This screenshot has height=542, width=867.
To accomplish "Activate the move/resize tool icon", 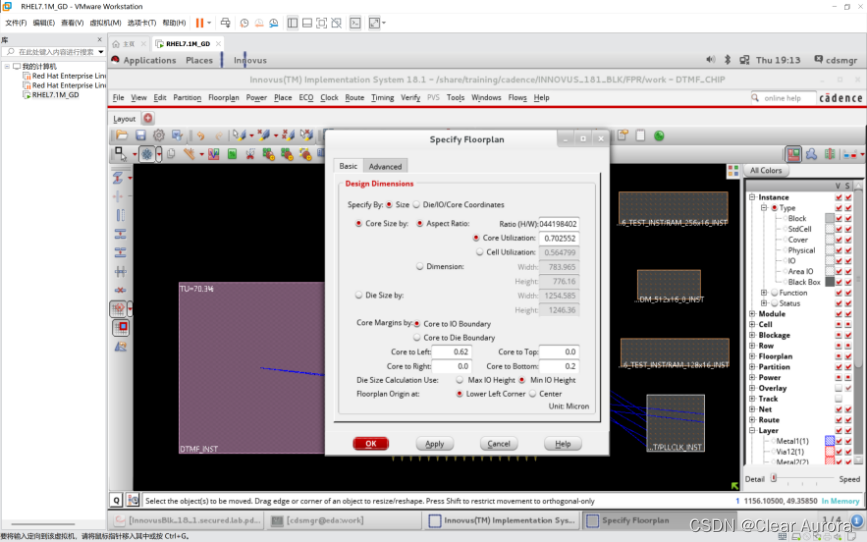I will point(147,154).
